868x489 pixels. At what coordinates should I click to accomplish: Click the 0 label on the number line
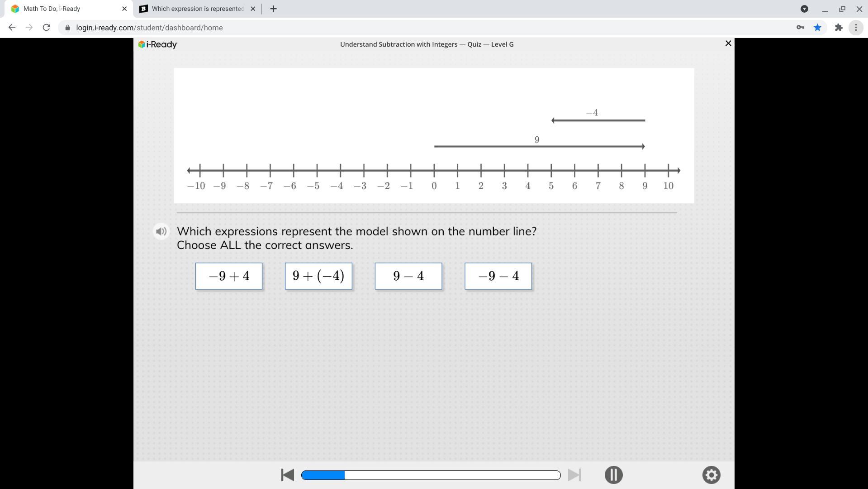point(434,186)
